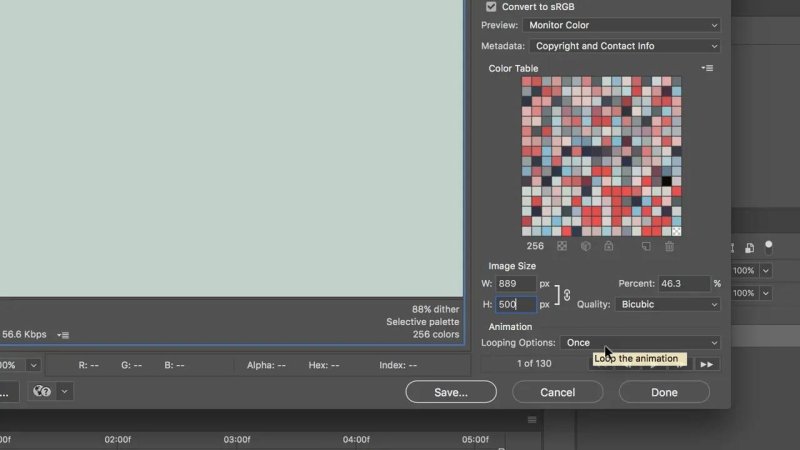Click the 'Hex: --' readout
This screenshot has height=450, width=800.
tap(324, 365)
